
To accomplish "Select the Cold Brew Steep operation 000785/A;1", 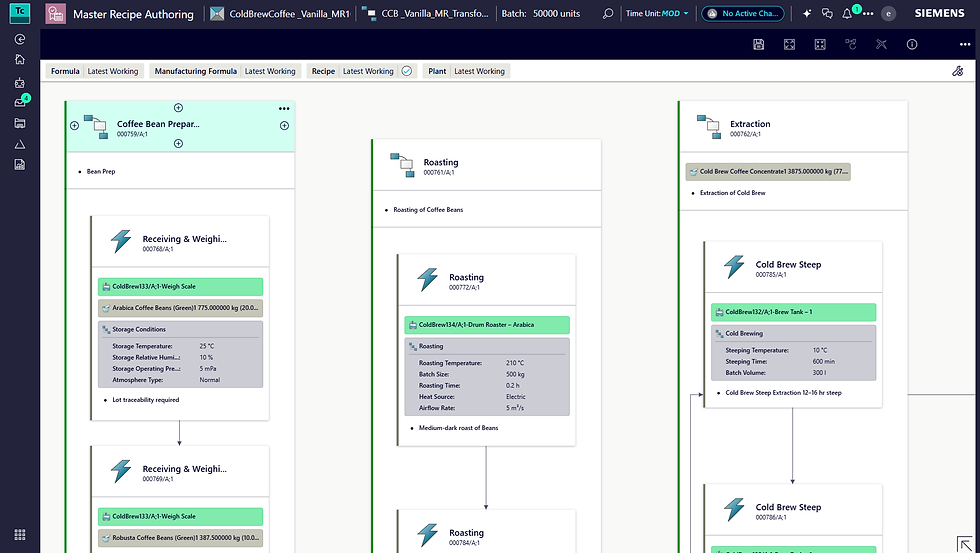I will click(793, 268).
